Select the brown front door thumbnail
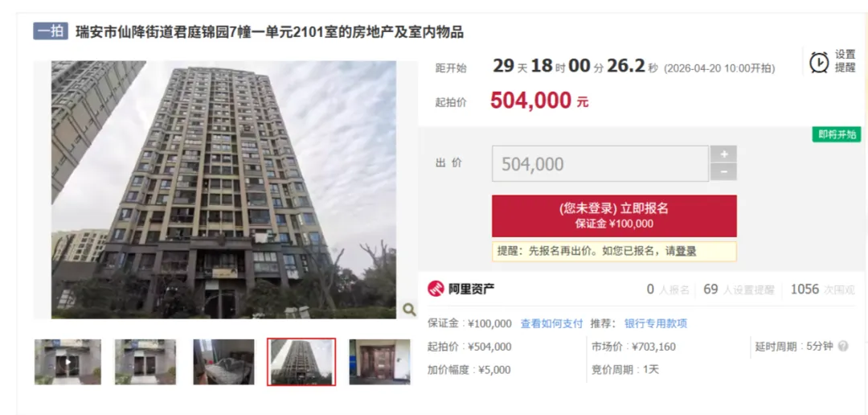Screen dimensions: 868x415 pos(379,362)
